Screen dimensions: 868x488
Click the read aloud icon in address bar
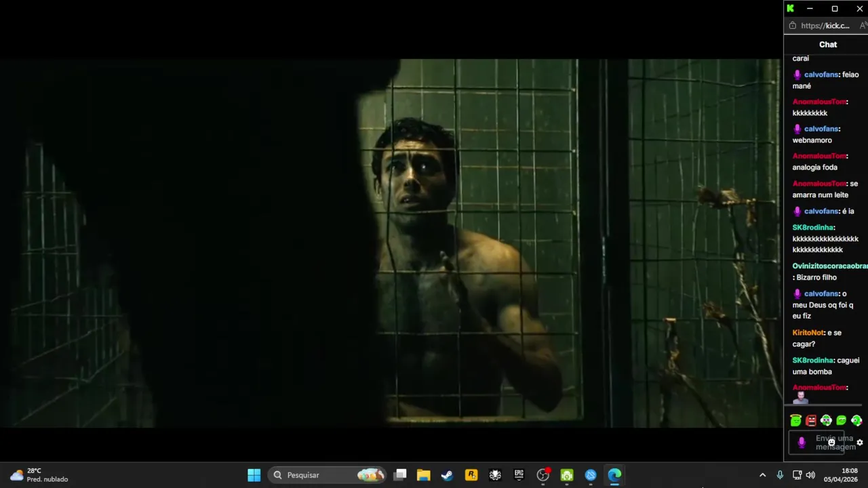pyautogui.click(x=863, y=26)
